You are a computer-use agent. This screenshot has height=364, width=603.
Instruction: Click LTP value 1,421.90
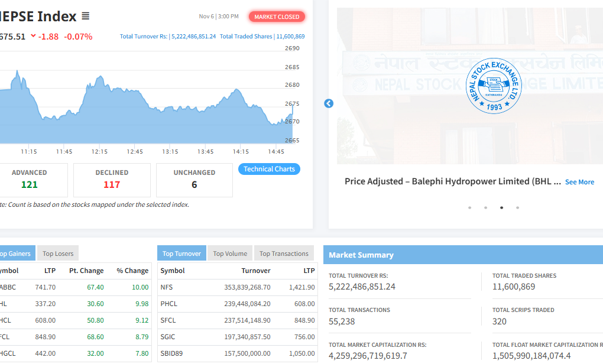point(302,287)
